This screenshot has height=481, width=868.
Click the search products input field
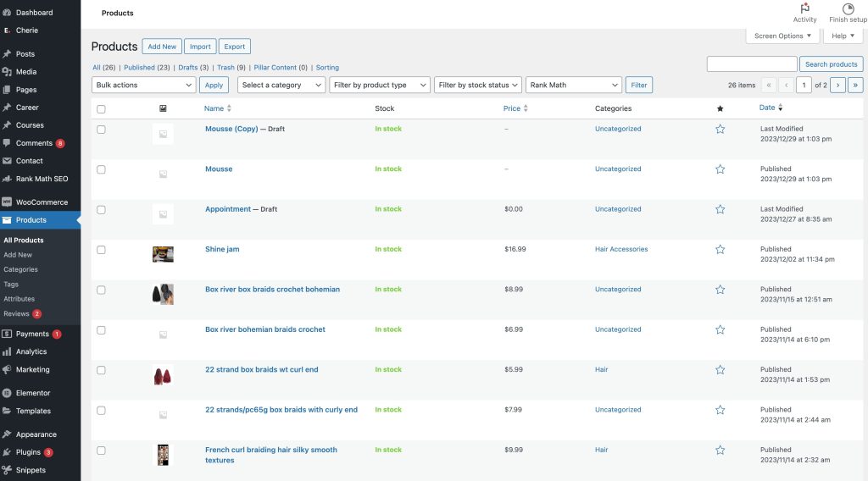click(752, 64)
